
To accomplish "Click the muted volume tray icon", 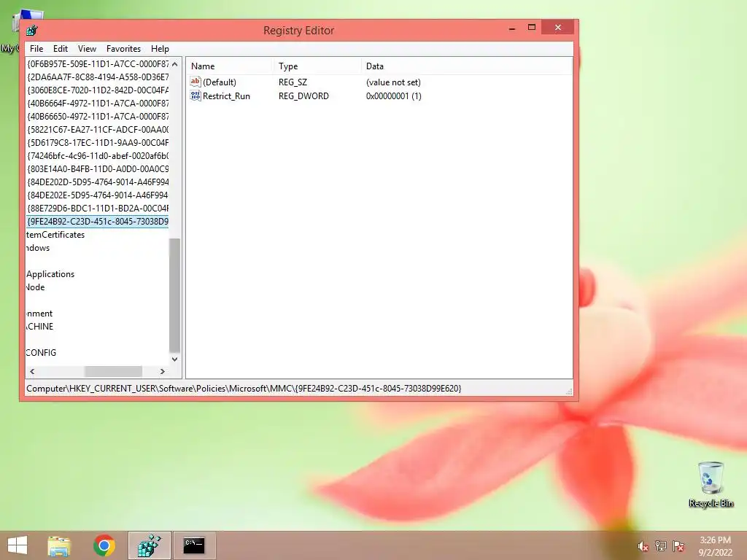I will (643, 547).
